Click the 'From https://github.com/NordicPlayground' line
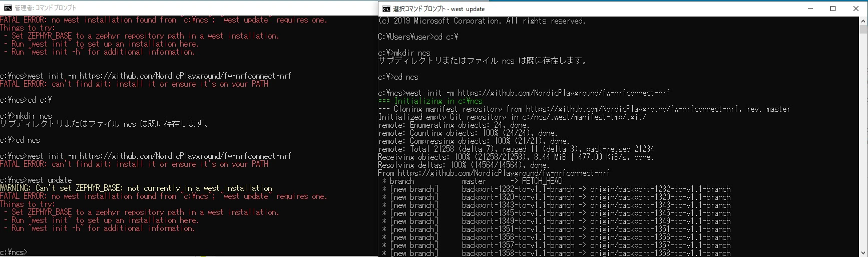This screenshot has width=868, height=257. tap(494, 173)
